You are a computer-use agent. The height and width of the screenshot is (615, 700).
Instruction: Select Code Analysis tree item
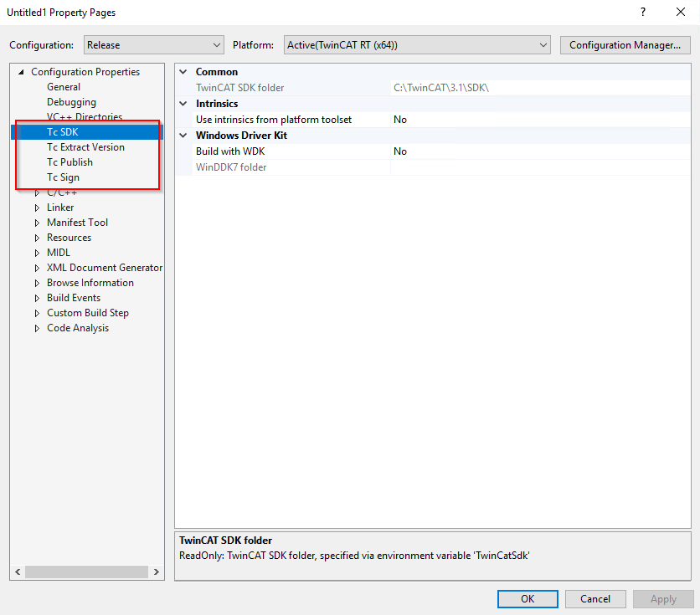click(x=78, y=328)
